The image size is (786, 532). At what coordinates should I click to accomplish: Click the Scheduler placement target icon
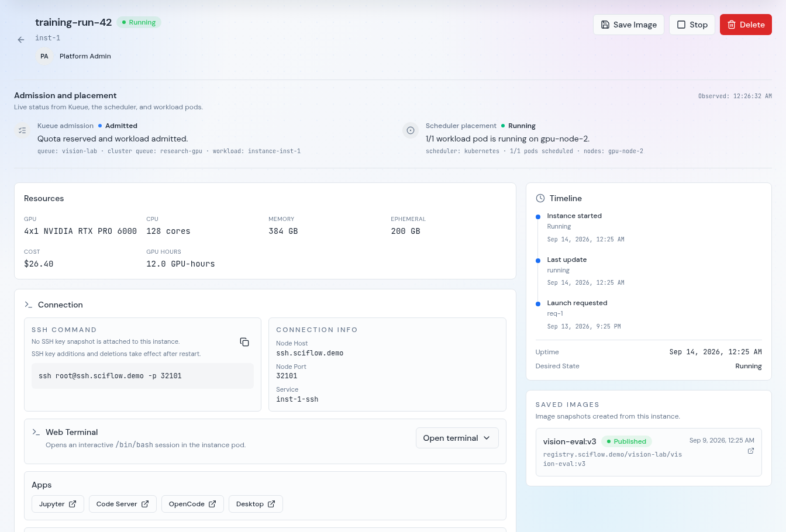click(411, 130)
